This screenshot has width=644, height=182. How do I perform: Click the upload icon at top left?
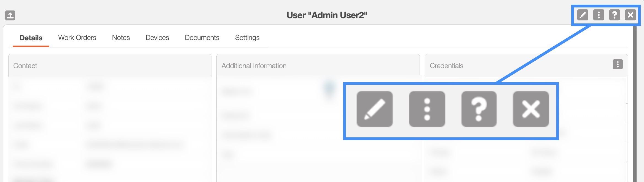coord(10,15)
